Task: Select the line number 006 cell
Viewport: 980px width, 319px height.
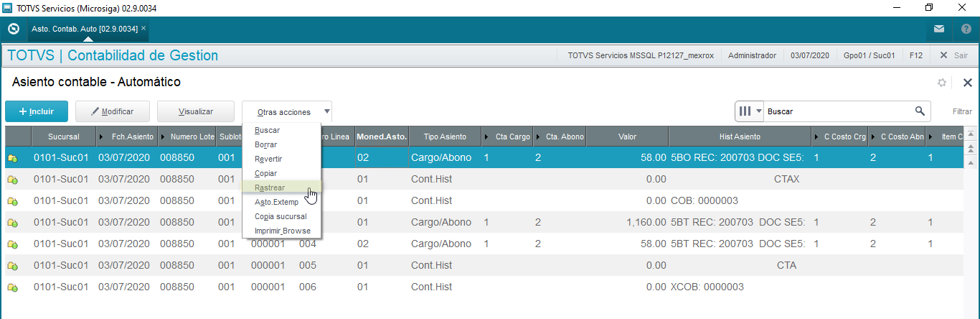Action: click(x=324, y=287)
